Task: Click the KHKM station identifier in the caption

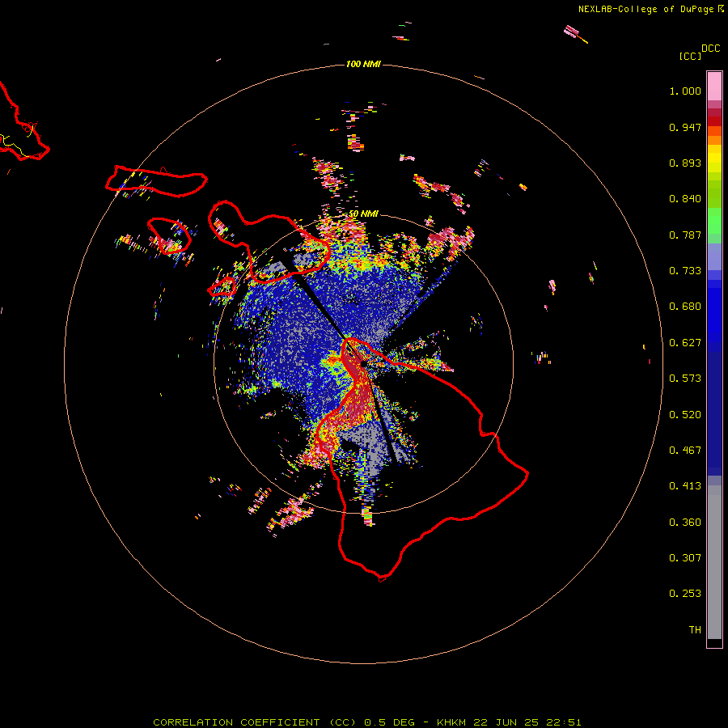Action: [453, 722]
